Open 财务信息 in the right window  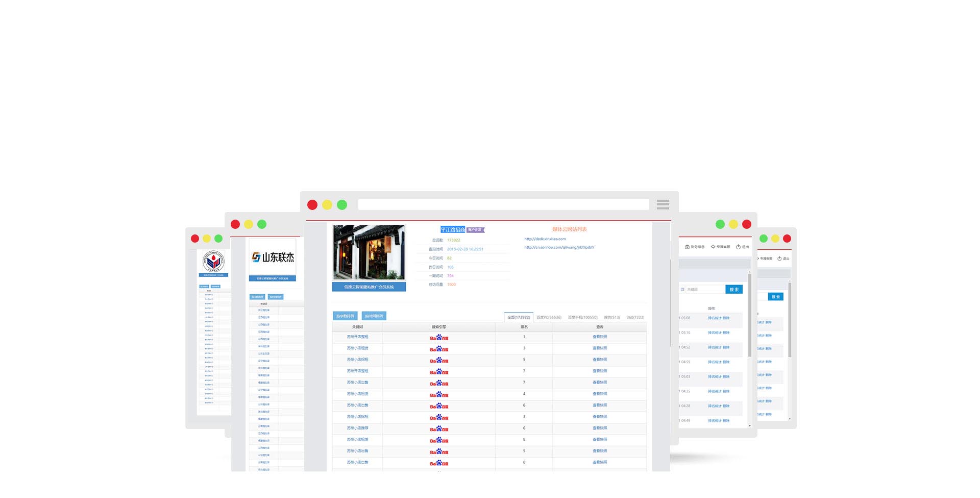click(x=695, y=247)
